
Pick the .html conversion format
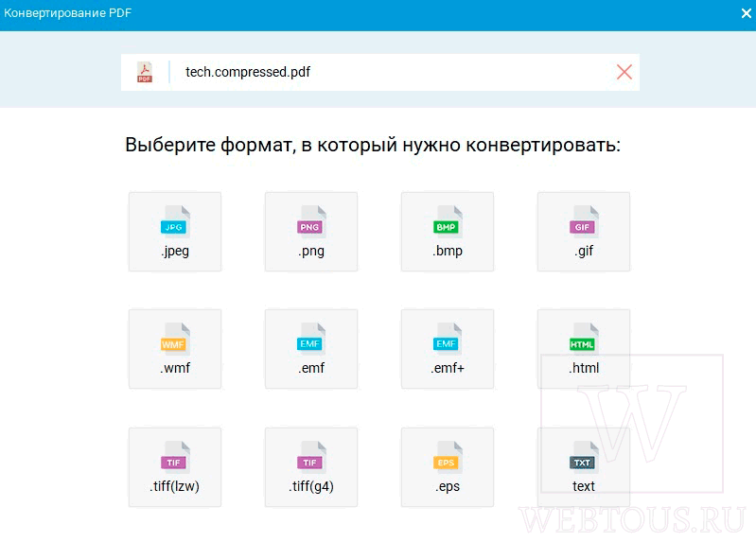coord(584,349)
